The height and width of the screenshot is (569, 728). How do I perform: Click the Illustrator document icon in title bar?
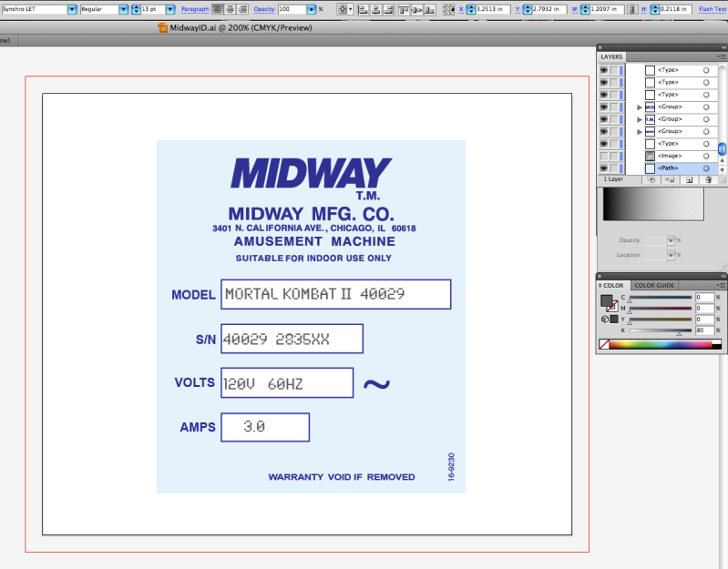pos(162,28)
